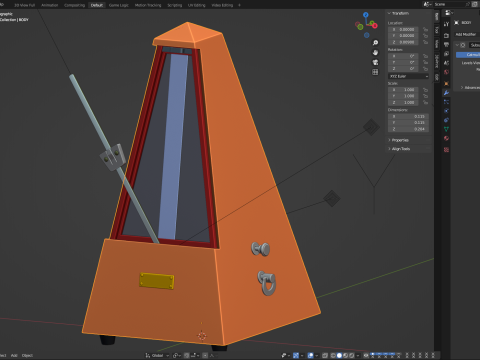
Task: Toggle lock on Location X
Action: 425,29
